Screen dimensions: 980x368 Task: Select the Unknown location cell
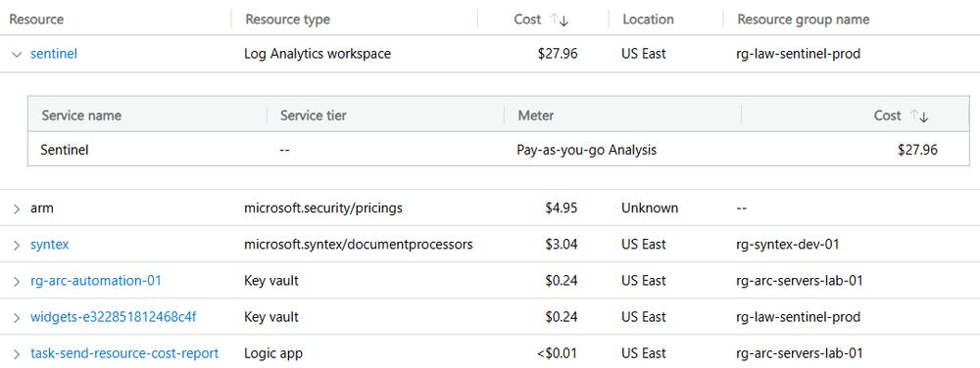pyautogui.click(x=650, y=208)
